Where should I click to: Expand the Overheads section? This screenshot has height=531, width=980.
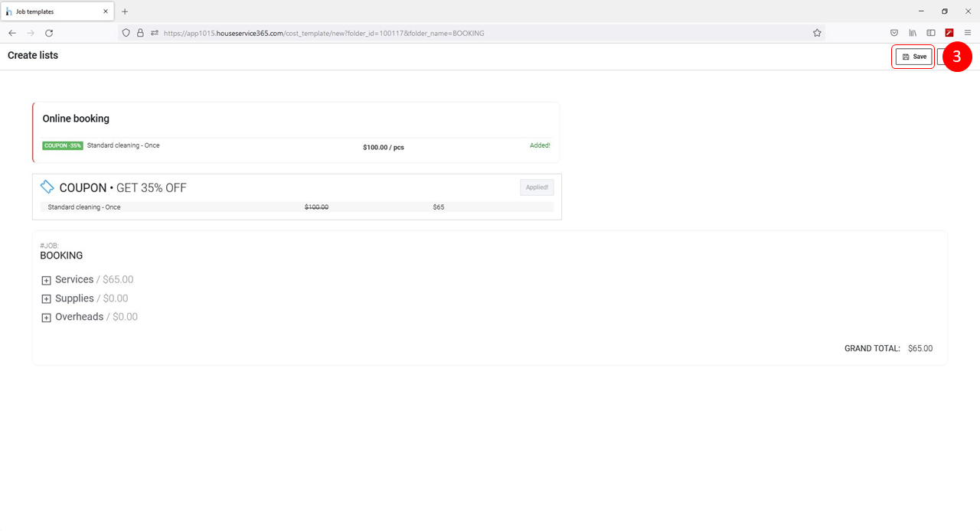[x=46, y=318]
